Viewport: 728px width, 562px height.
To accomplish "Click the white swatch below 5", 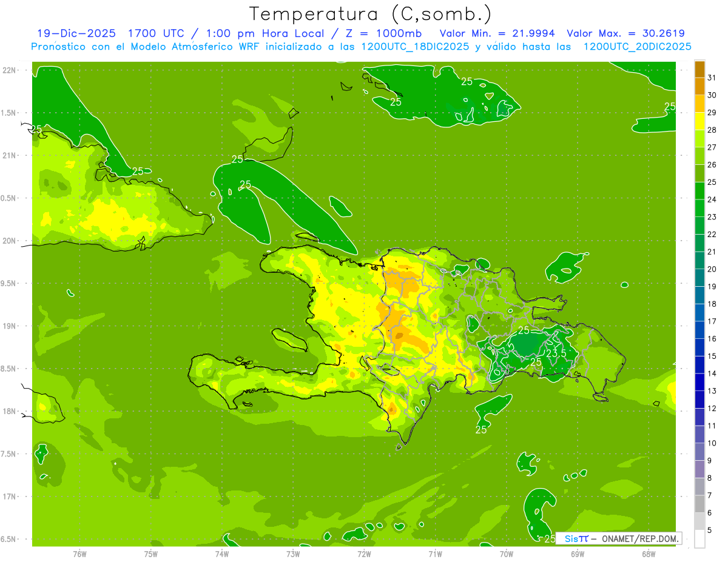I will pyautogui.click(x=699, y=539).
